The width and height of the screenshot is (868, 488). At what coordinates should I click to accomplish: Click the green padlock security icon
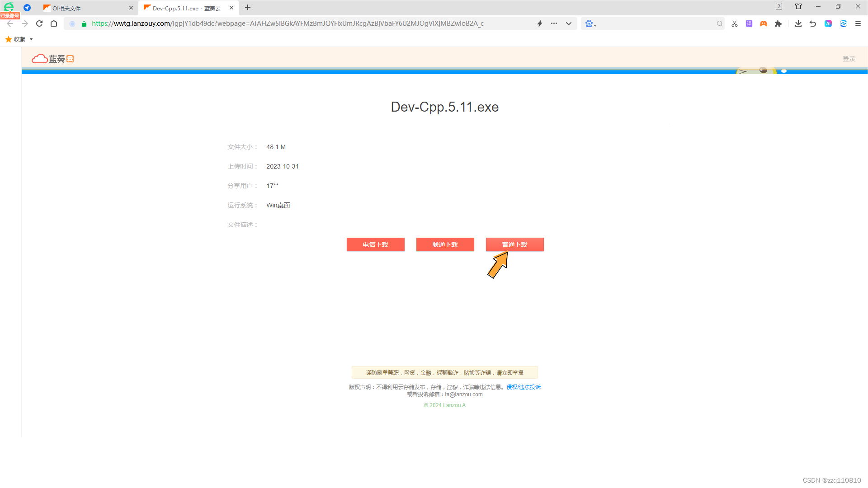[84, 23]
